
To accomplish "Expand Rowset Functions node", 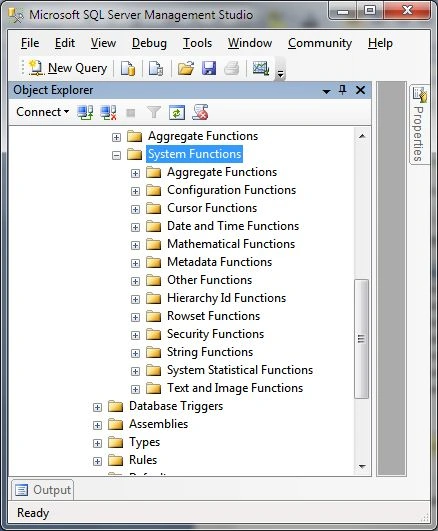I will click(x=135, y=317).
